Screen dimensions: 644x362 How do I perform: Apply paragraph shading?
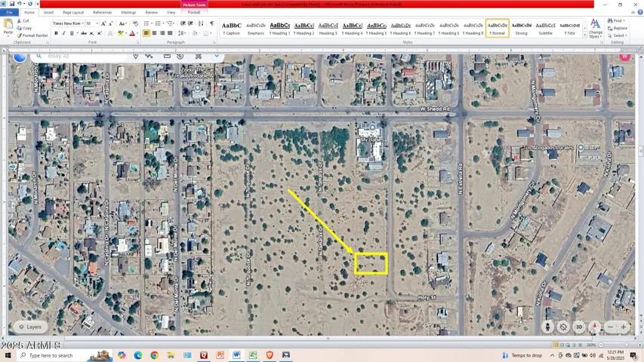[195, 33]
